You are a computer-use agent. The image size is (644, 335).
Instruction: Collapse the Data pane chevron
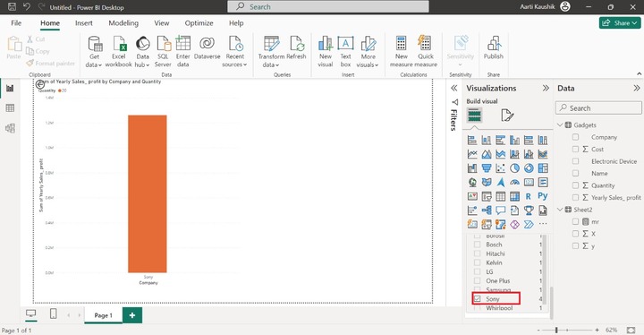coord(637,88)
